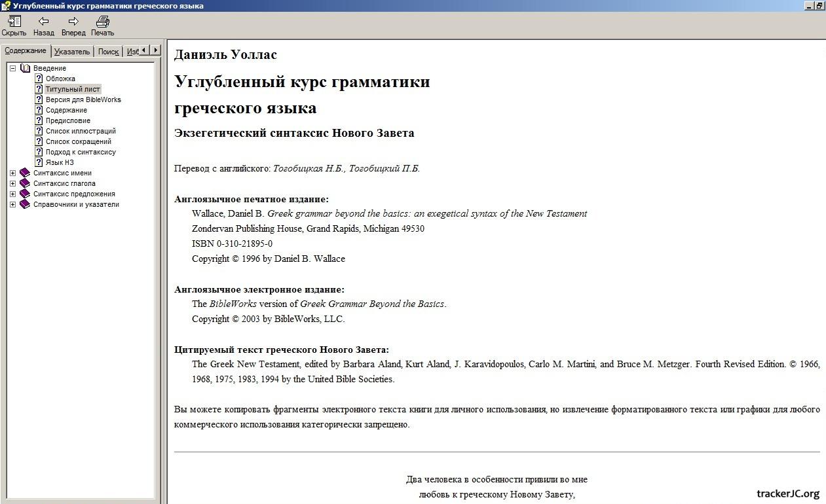Open the Предисловие topic
The image size is (826, 504).
(x=67, y=120)
